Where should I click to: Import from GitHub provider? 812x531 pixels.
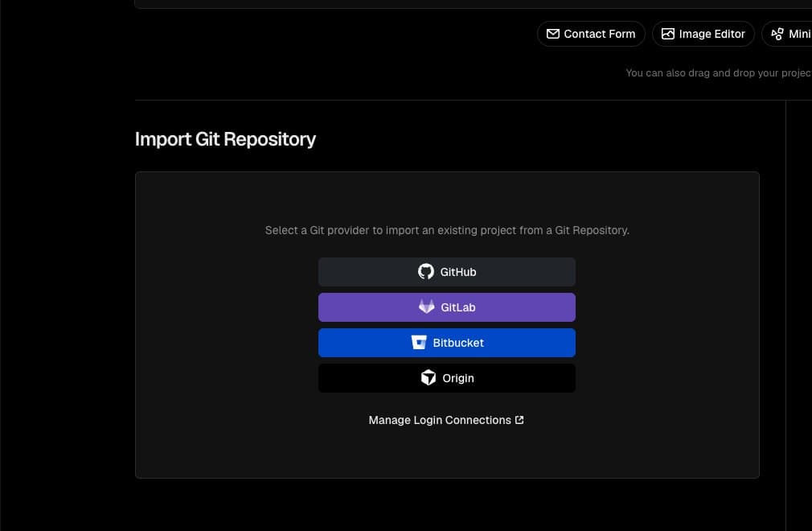tap(446, 272)
